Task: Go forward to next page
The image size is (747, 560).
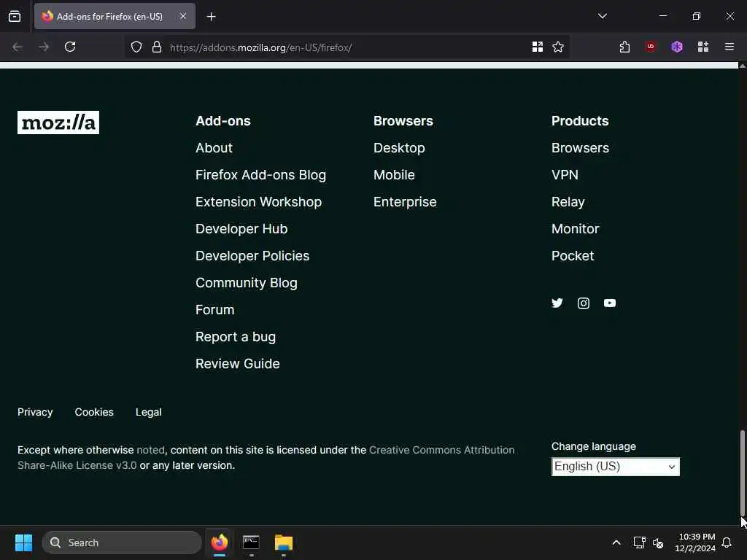Action: pyautogui.click(x=44, y=47)
